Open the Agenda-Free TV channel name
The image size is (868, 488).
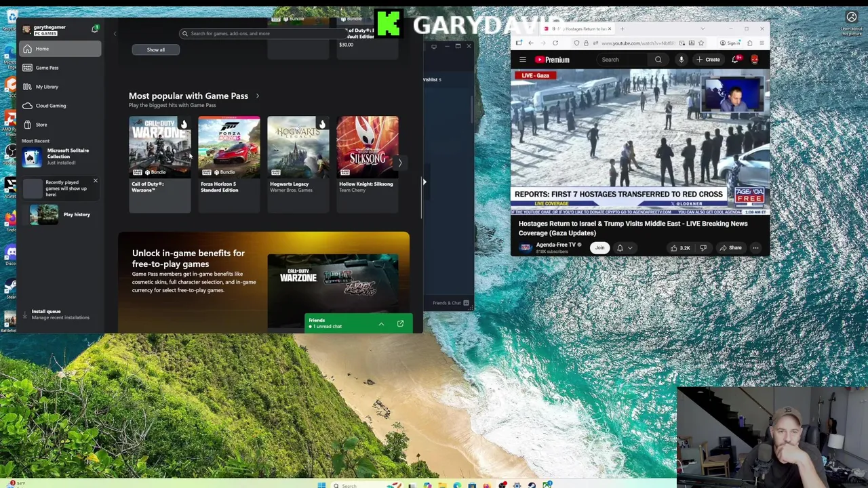point(556,245)
